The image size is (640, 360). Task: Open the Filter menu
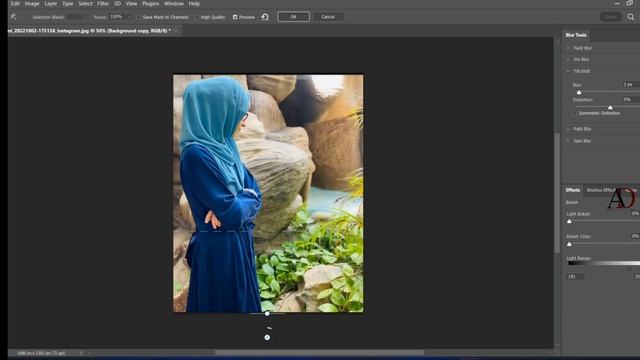tap(103, 4)
